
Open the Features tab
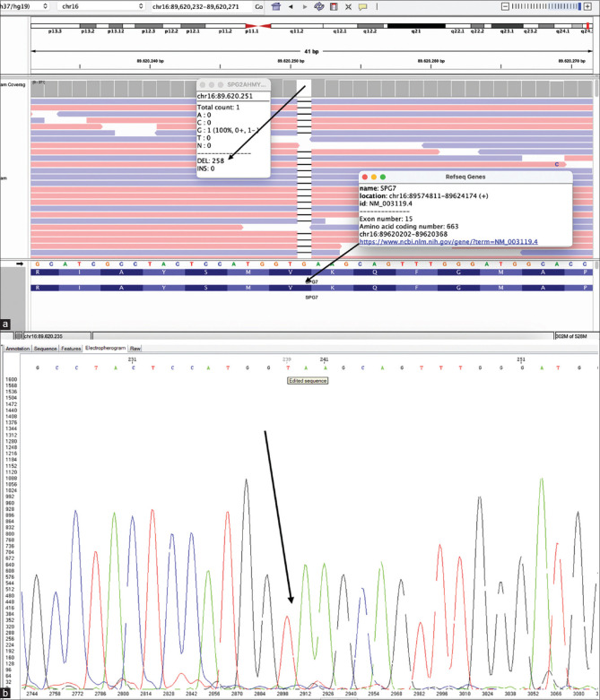[72, 347]
